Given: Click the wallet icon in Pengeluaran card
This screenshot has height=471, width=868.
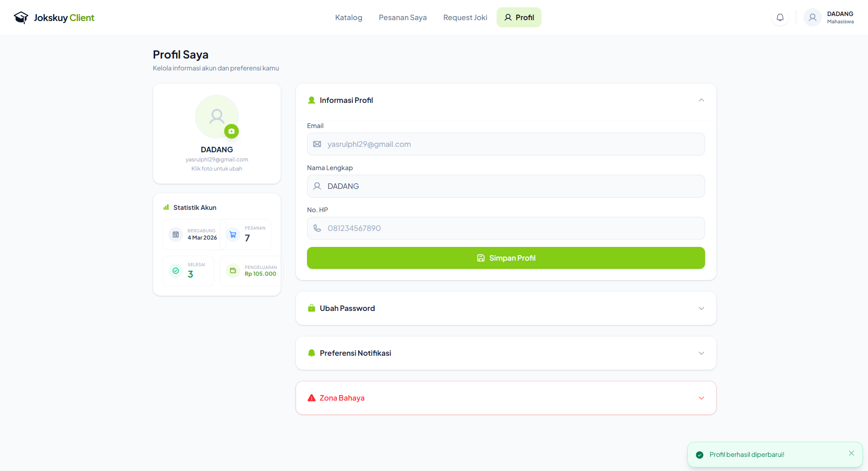Looking at the screenshot, I should click(x=233, y=271).
